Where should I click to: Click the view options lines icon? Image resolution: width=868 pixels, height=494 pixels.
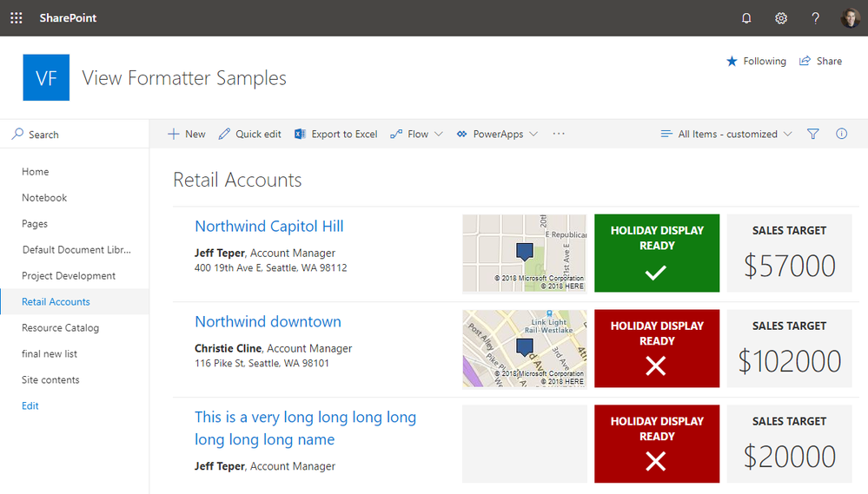coord(666,134)
